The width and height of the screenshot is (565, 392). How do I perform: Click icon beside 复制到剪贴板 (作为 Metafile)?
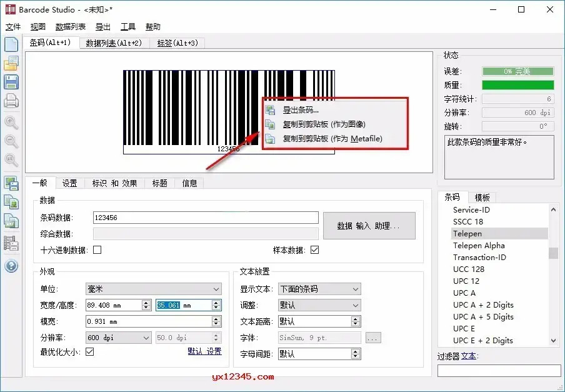(270, 139)
